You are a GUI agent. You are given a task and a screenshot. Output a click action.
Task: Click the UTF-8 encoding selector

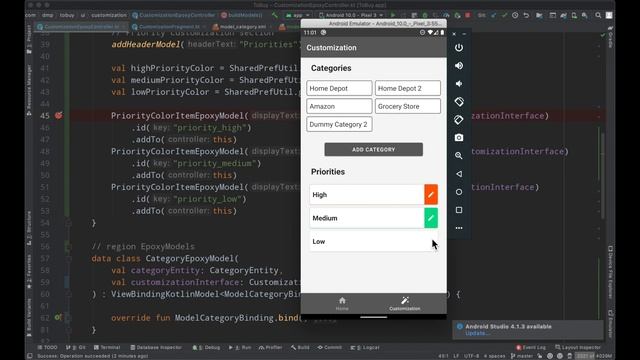point(471,356)
